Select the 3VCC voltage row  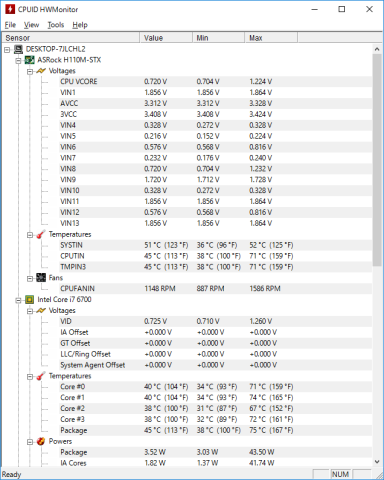(x=216, y=114)
